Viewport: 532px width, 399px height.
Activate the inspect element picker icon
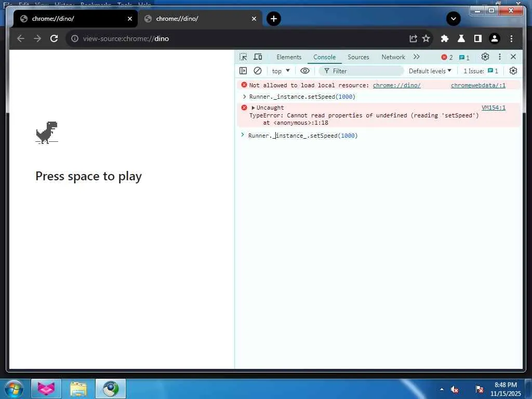click(x=243, y=57)
